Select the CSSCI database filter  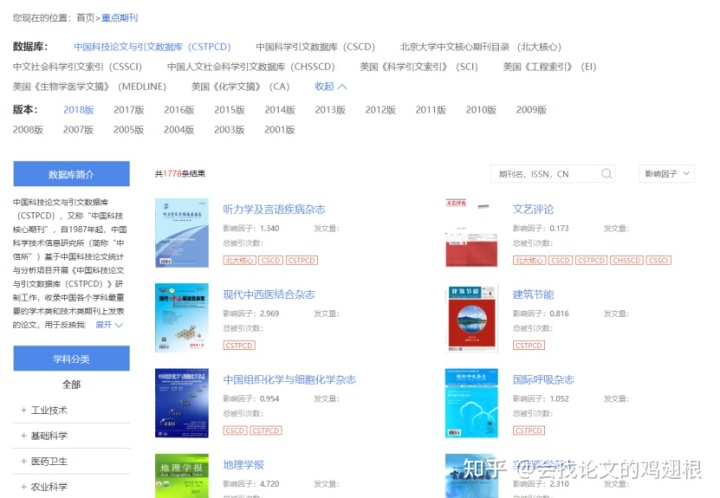pos(77,67)
